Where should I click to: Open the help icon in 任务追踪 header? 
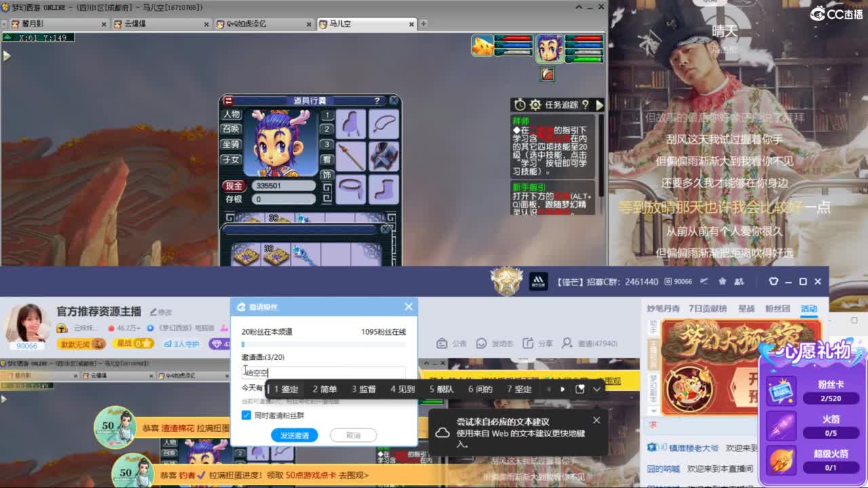click(x=585, y=104)
